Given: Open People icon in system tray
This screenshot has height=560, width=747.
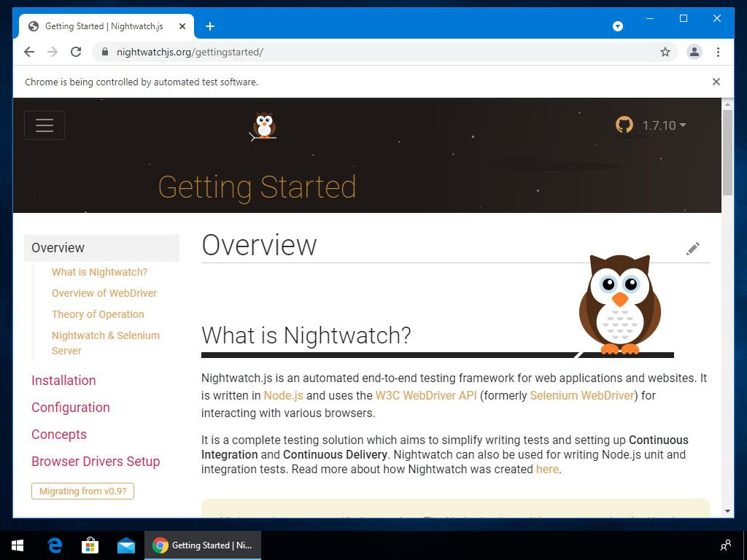Looking at the screenshot, I should 726,545.
